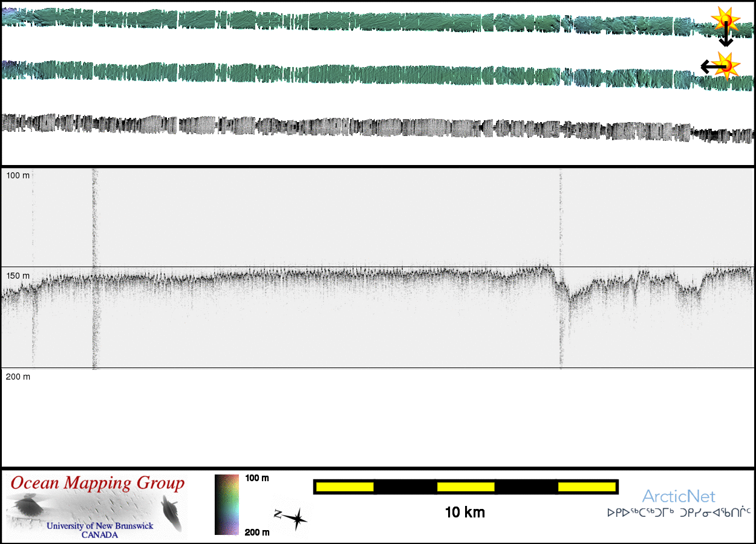
Task: Click the grayscale backscatter strip
Action: [375, 127]
